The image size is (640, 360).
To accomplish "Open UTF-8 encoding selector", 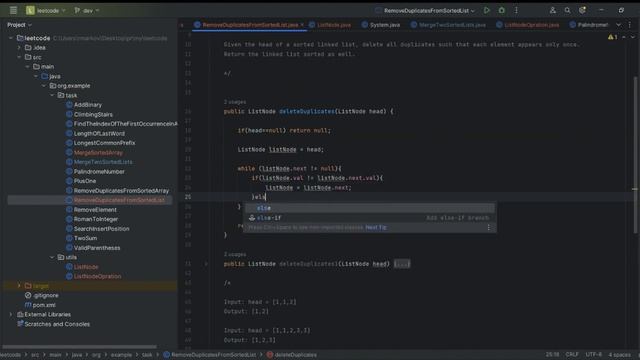I will coord(593,354).
